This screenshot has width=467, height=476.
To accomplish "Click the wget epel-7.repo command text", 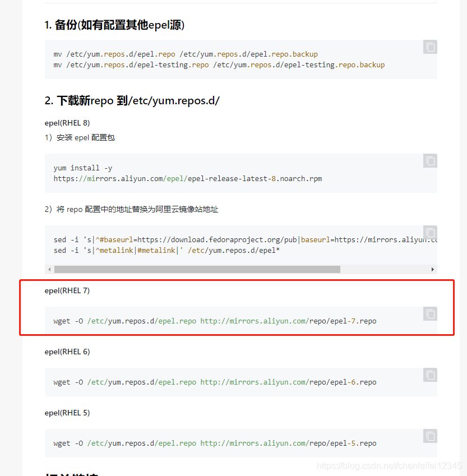I will pos(215,321).
